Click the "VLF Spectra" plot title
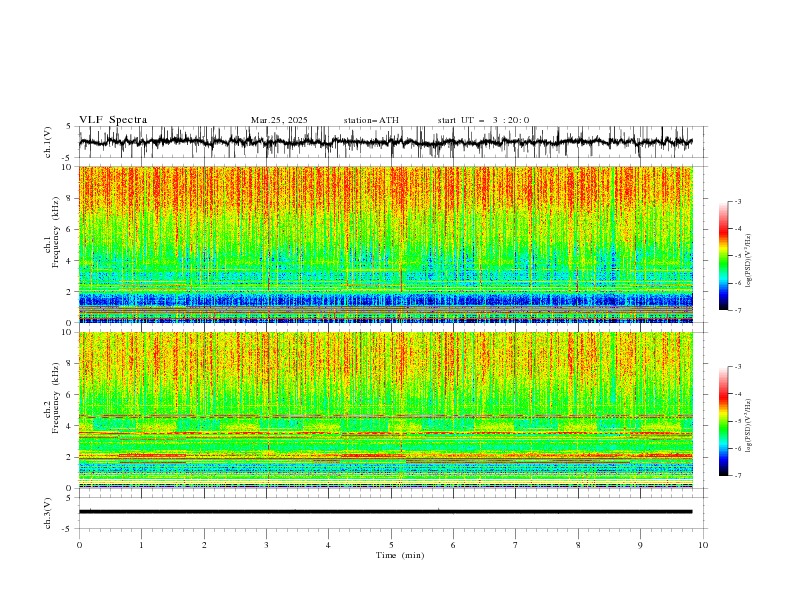792x612 pixels. 113,120
